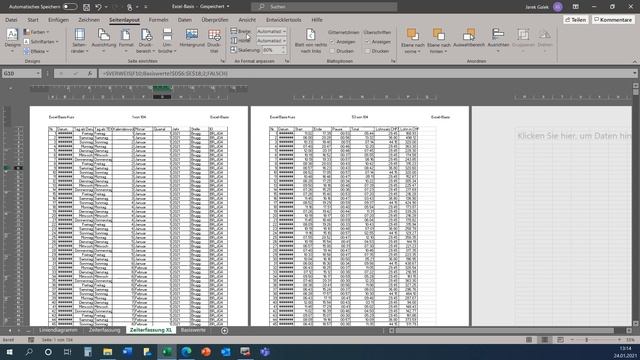Open the Seitenränder margins menu

click(x=80, y=41)
